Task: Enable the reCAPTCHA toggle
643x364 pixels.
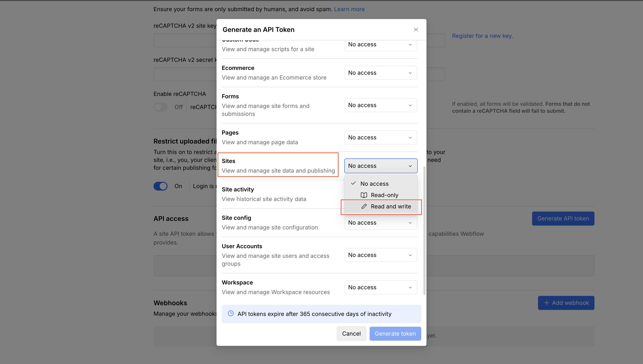Action: tap(161, 107)
